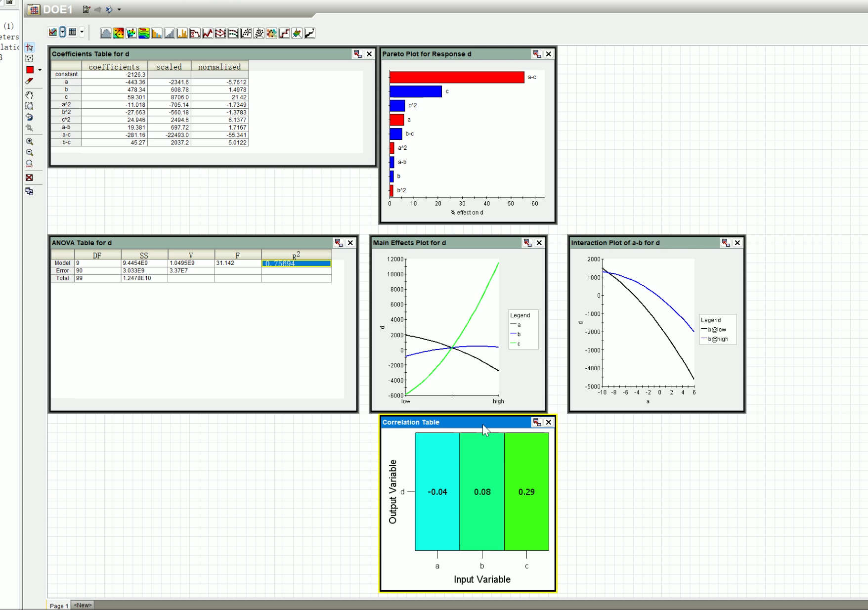Click the F column header in ANOVA table
Screen dimensions: 868x610
(238, 255)
